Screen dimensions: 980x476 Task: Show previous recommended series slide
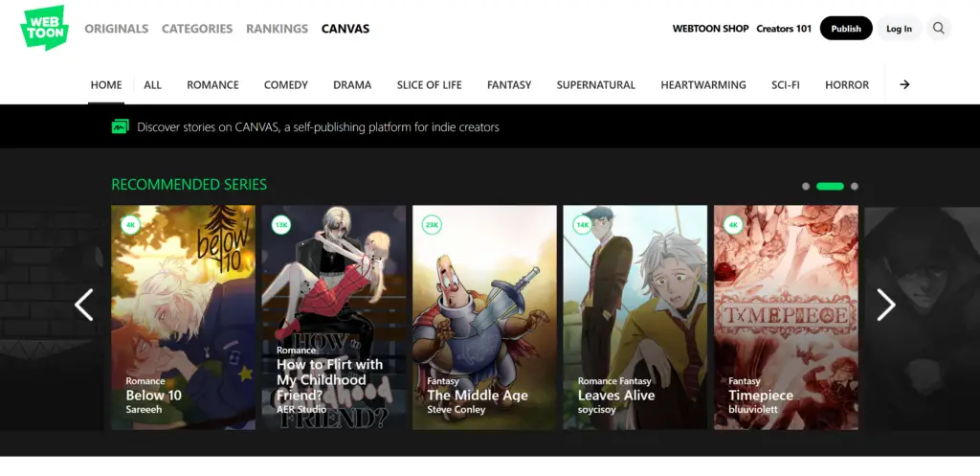click(x=84, y=305)
